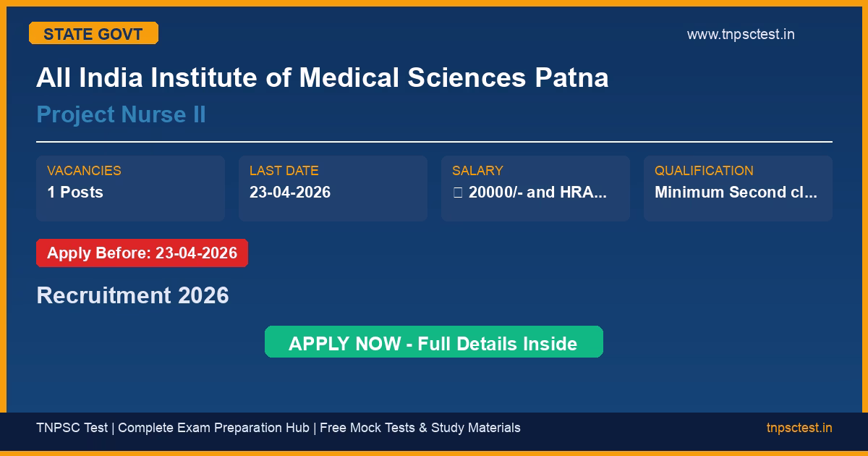Click the rupee symbol in Salary
Viewport: 868px width, 456px height.
(x=457, y=193)
